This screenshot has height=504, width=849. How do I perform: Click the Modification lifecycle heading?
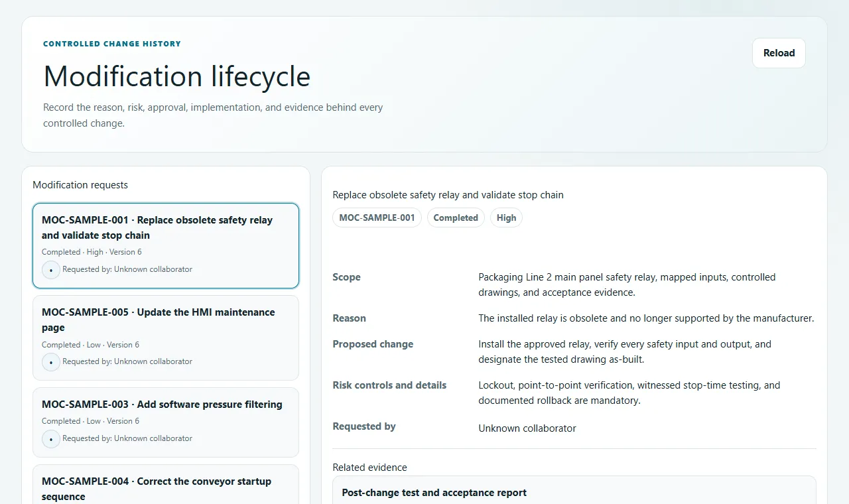click(x=177, y=76)
